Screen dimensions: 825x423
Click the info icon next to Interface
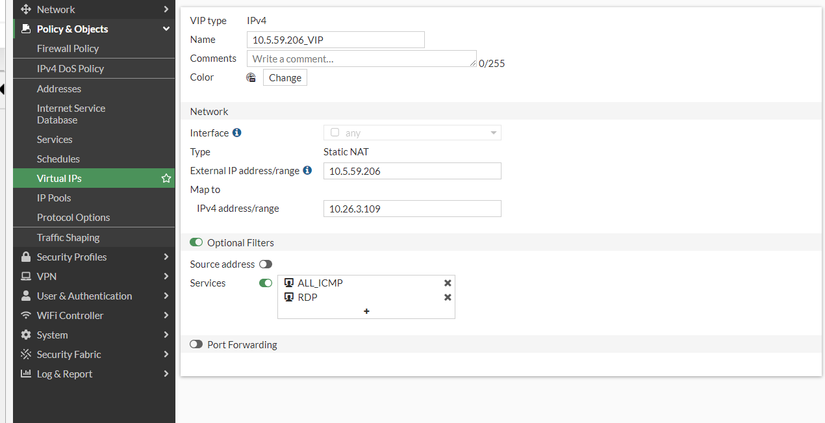pos(237,133)
